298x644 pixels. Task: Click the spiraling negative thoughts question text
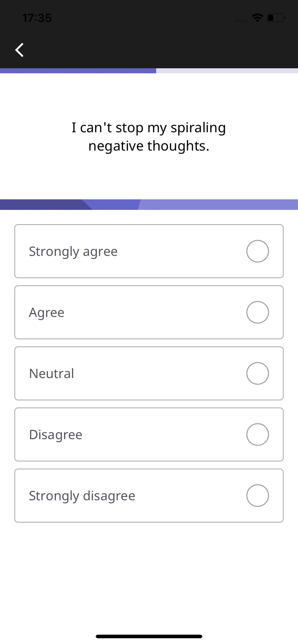coord(149,137)
